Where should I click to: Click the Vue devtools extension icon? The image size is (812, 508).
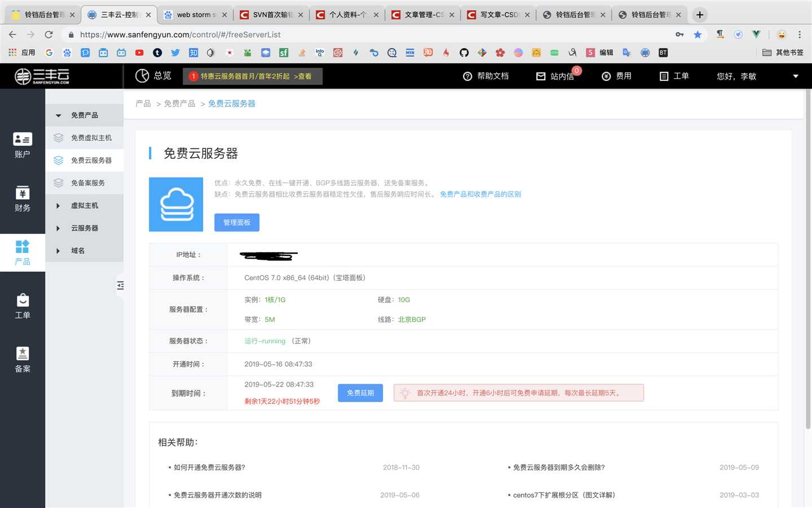[x=756, y=34]
